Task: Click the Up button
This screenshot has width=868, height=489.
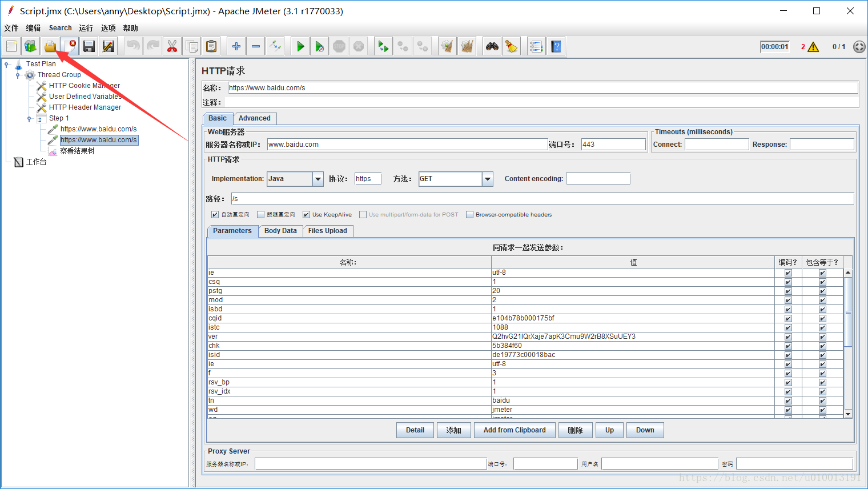Action: coord(609,430)
